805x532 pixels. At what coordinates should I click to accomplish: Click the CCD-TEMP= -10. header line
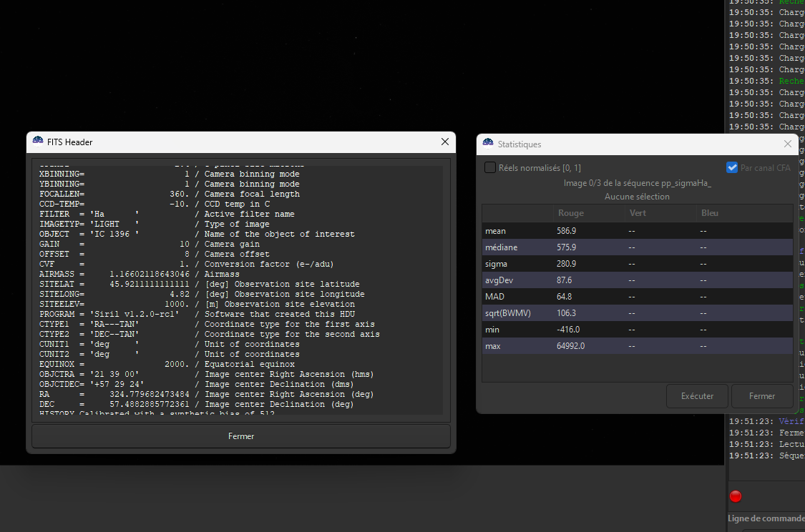[155, 205]
